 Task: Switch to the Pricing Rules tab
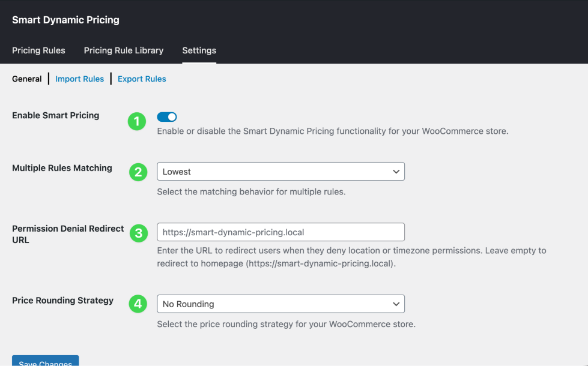click(x=38, y=50)
